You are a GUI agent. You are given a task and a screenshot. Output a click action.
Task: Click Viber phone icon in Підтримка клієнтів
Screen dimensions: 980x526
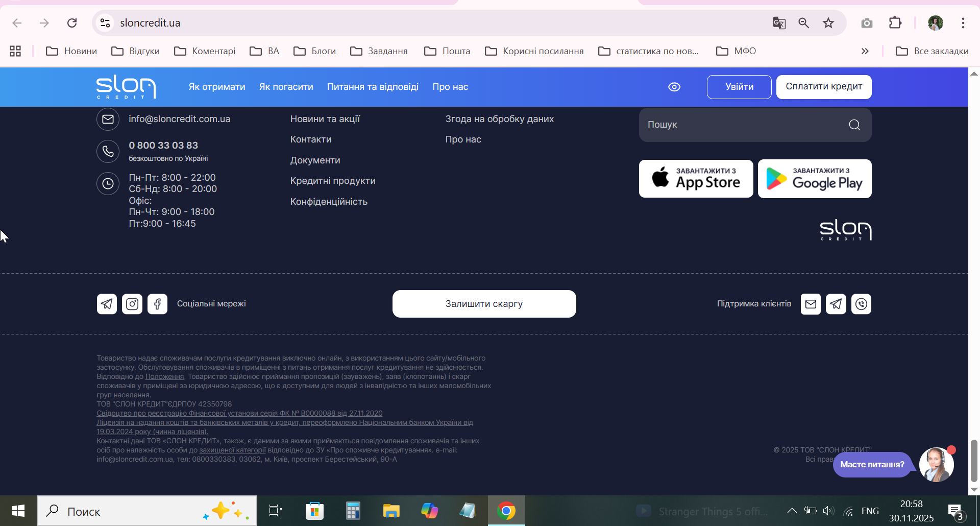point(861,304)
